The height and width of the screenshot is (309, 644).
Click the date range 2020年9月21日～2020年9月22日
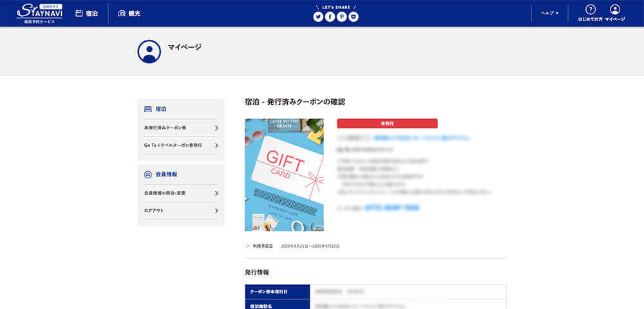click(x=310, y=246)
